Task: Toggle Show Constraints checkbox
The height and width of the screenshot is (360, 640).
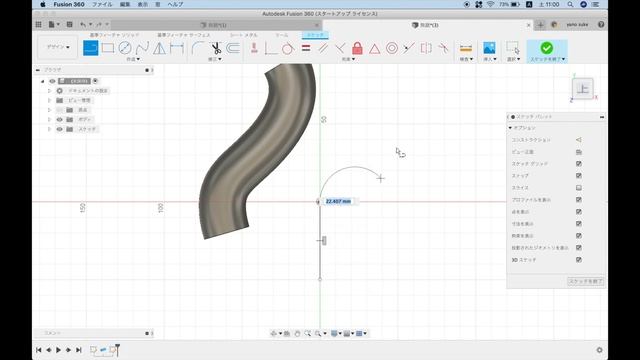Action: 579,236
